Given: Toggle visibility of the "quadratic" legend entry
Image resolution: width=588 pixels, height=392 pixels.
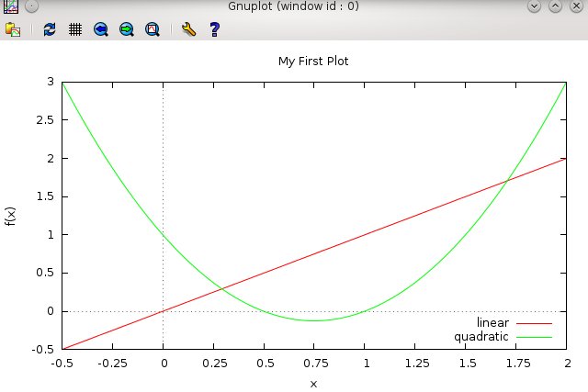Looking at the screenshot, I should point(481,337).
